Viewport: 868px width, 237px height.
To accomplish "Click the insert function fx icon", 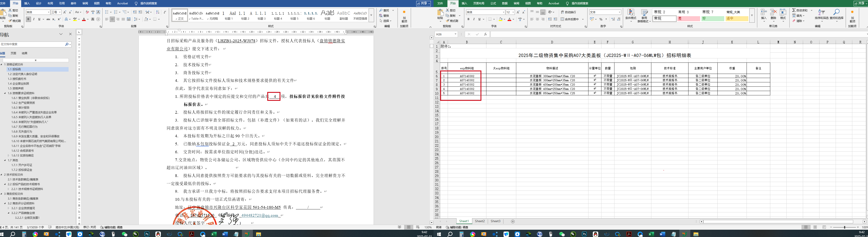I will pos(485,34).
